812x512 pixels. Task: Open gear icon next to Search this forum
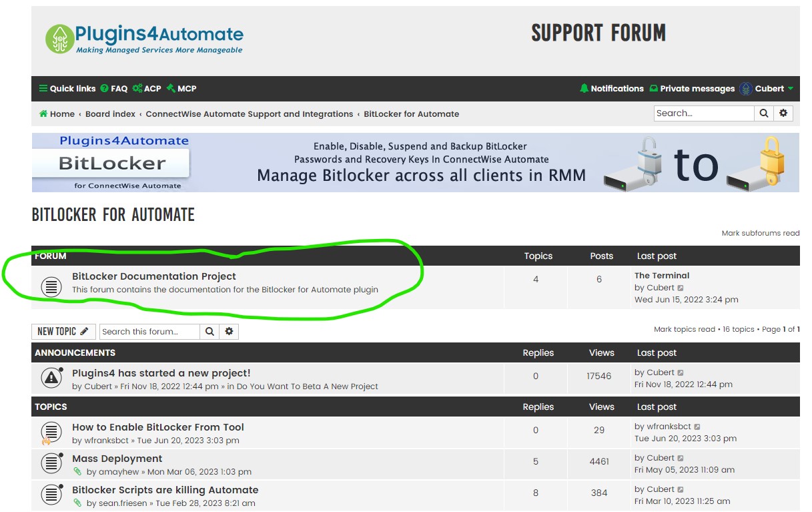click(229, 332)
